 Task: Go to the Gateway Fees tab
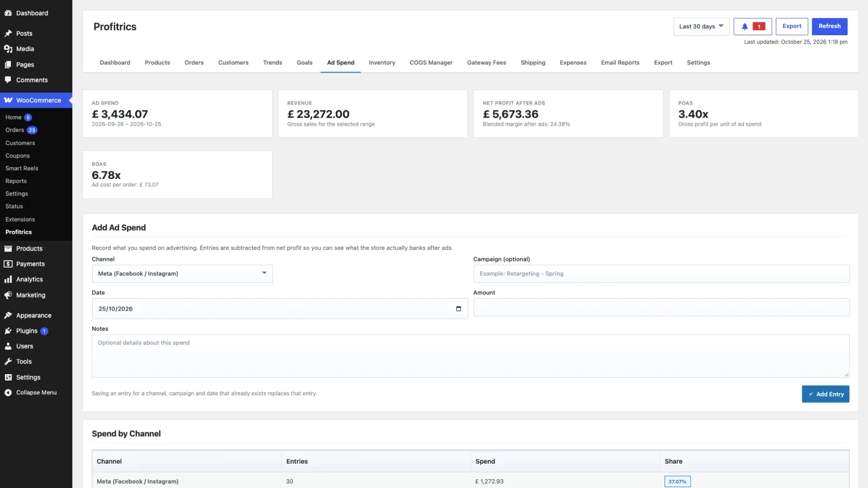coord(487,63)
